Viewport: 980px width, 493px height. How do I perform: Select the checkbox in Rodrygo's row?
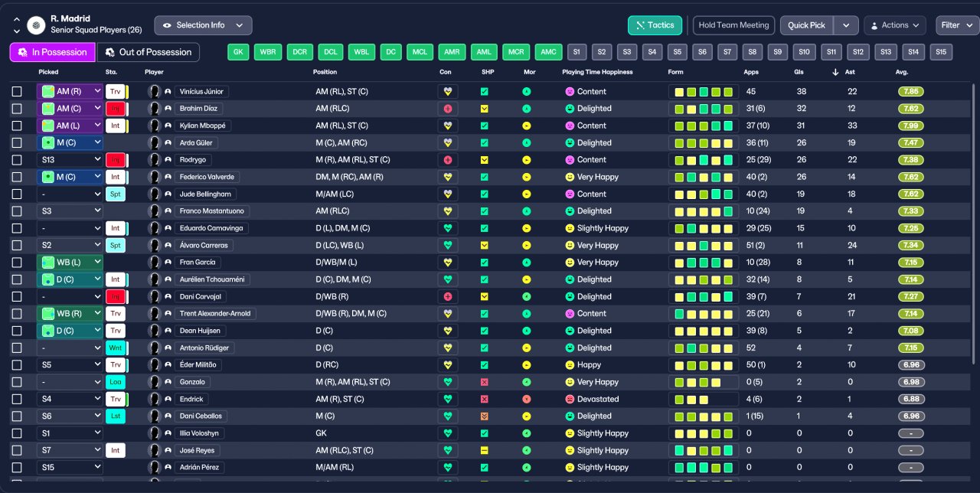[x=17, y=160]
